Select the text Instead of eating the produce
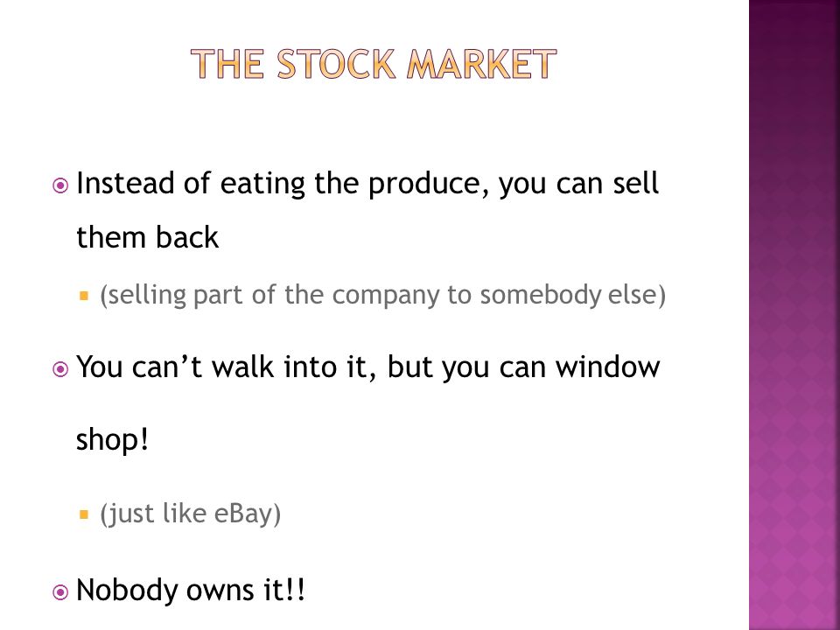840x630 pixels. pyautogui.click(x=282, y=184)
